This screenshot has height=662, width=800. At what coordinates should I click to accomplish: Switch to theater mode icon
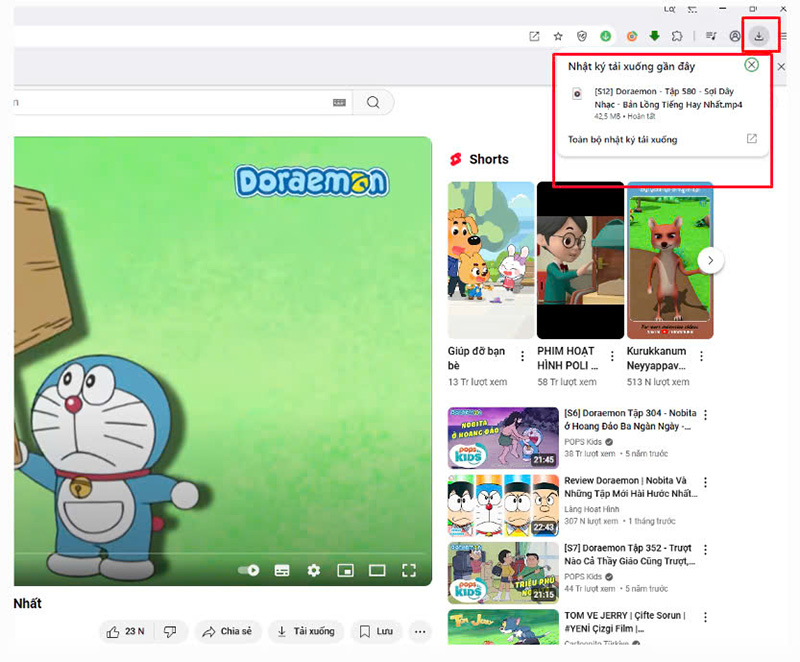tap(378, 570)
